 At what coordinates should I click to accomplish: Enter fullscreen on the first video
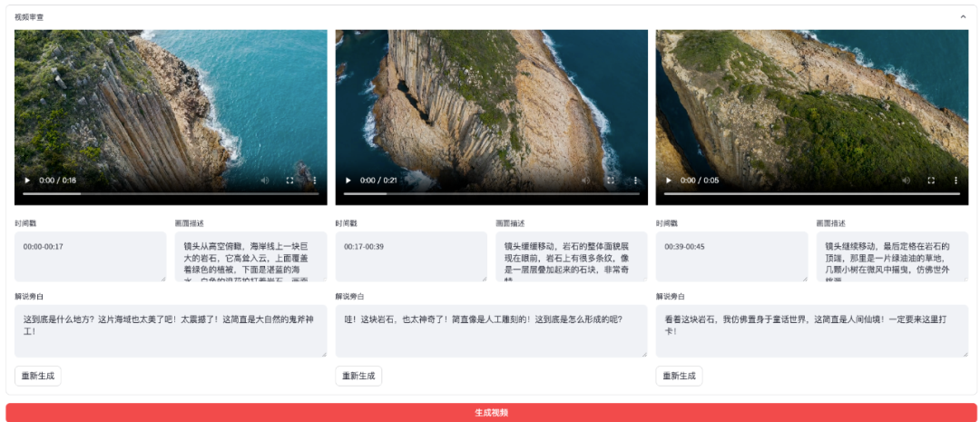[290, 180]
